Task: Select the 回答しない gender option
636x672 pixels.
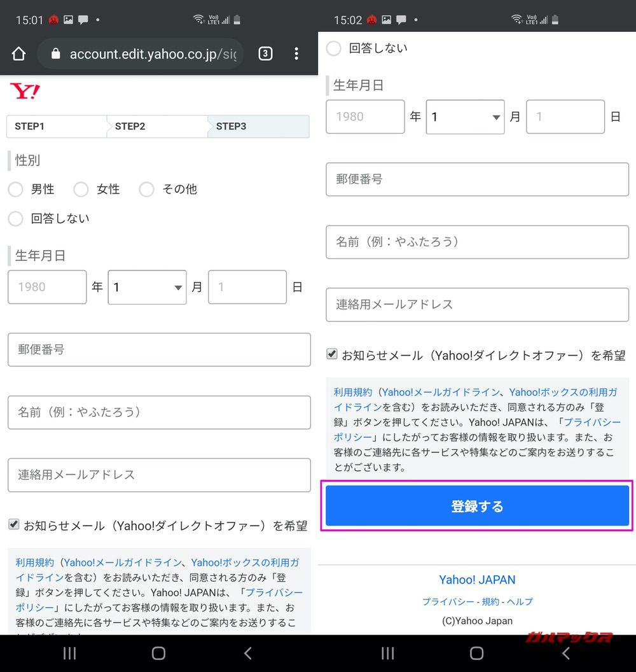Action: pyautogui.click(x=15, y=219)
